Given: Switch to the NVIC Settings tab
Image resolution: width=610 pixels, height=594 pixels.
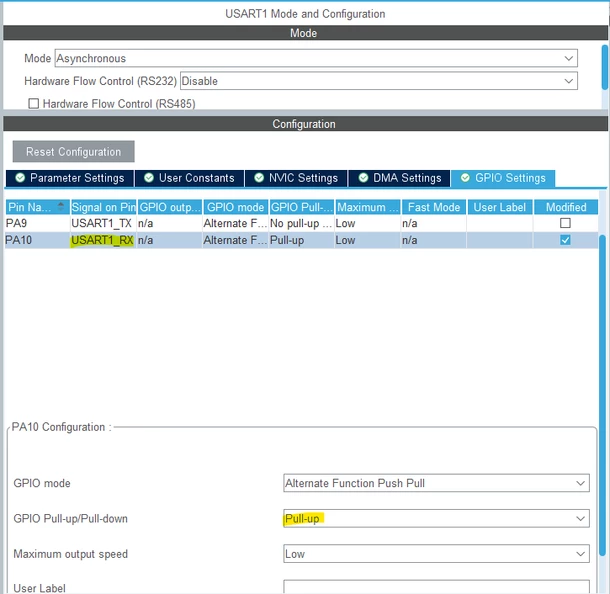Looking at the screenshot, I should pos(296,178).
